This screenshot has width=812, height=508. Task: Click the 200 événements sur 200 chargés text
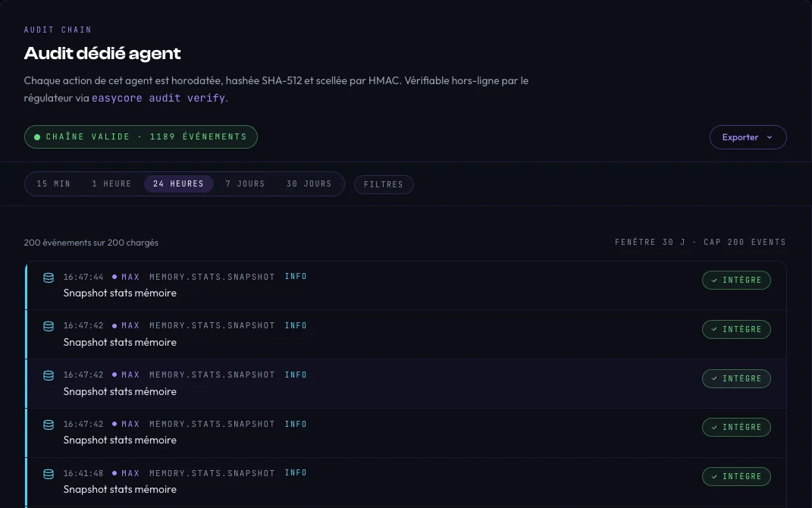pyautogui.click(x=91, y=243)
